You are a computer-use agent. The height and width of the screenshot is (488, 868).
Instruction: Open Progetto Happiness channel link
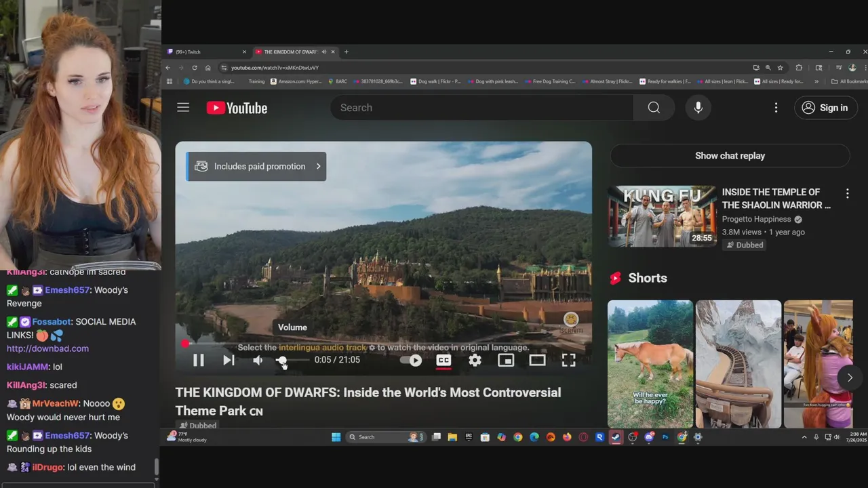(x=756, y=220)
